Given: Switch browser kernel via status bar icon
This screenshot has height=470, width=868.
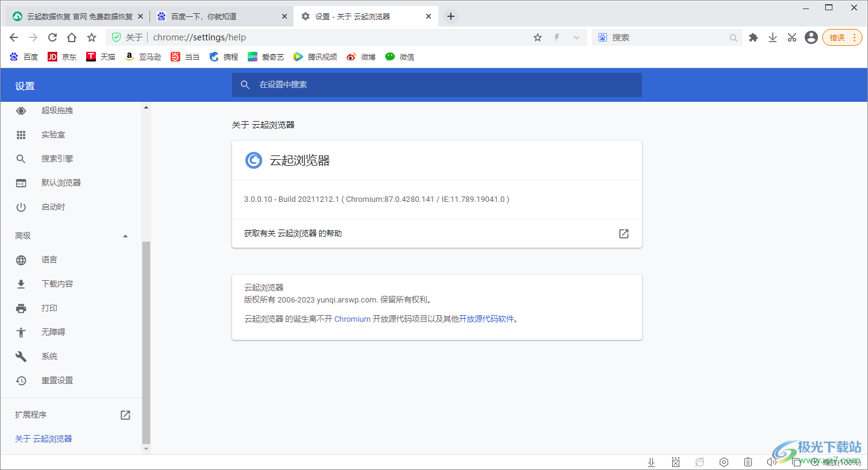Looking at the screenshot, I should [x=700, y=462].
